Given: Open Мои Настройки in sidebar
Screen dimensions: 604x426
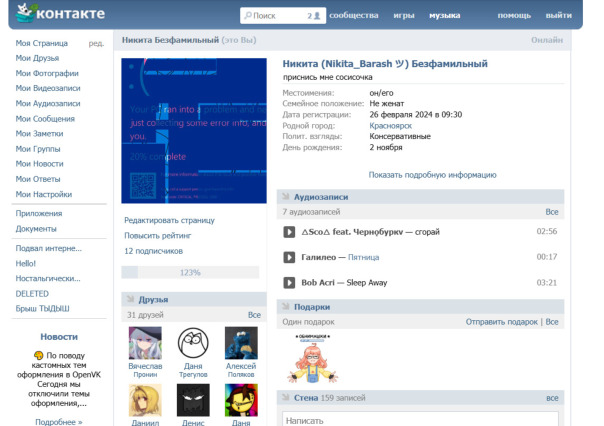Looking at the screenshot, I should pyautogui.click(x=44, y=194).
